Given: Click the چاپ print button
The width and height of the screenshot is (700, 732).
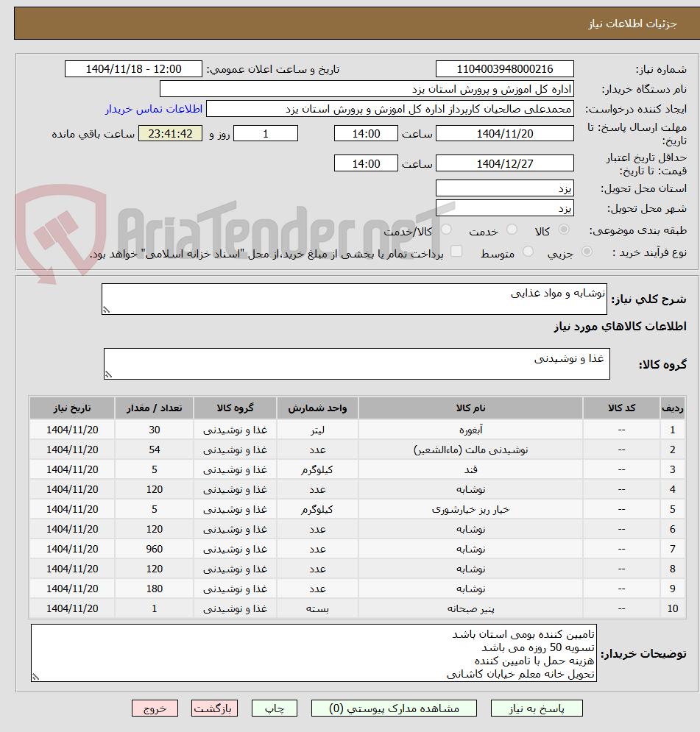Looking at the screenshot, I should click(x=275, y=708).
